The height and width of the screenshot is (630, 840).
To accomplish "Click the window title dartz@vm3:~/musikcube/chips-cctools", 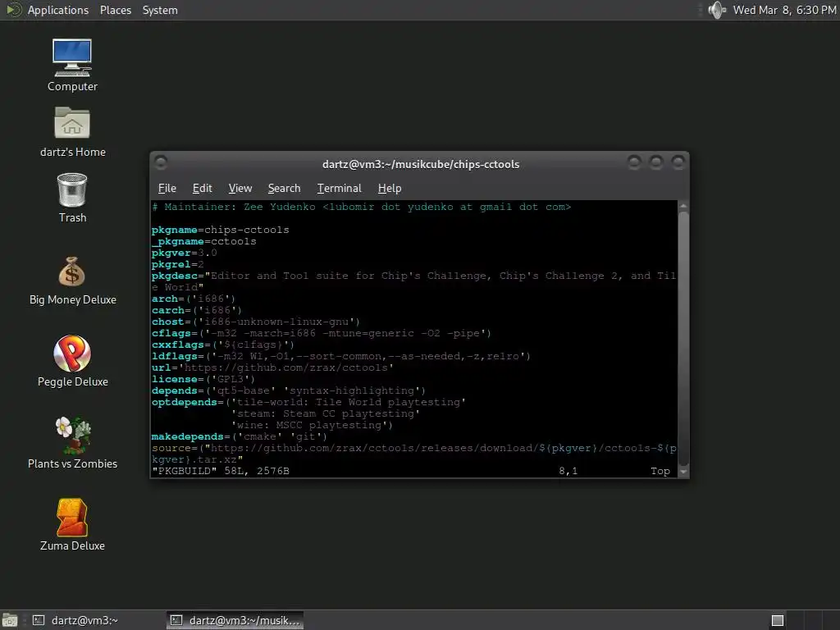I will [421, 164].
